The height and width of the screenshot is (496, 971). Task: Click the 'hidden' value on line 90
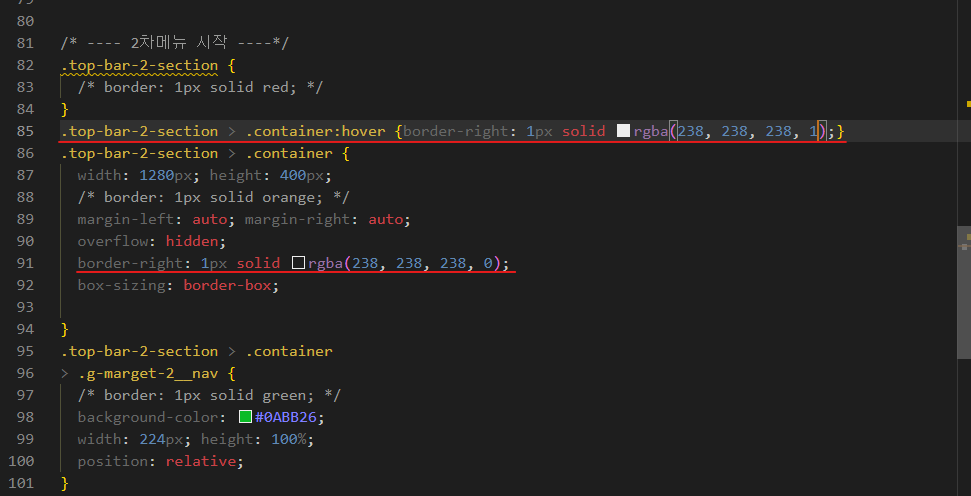click(x=192, y=241)
